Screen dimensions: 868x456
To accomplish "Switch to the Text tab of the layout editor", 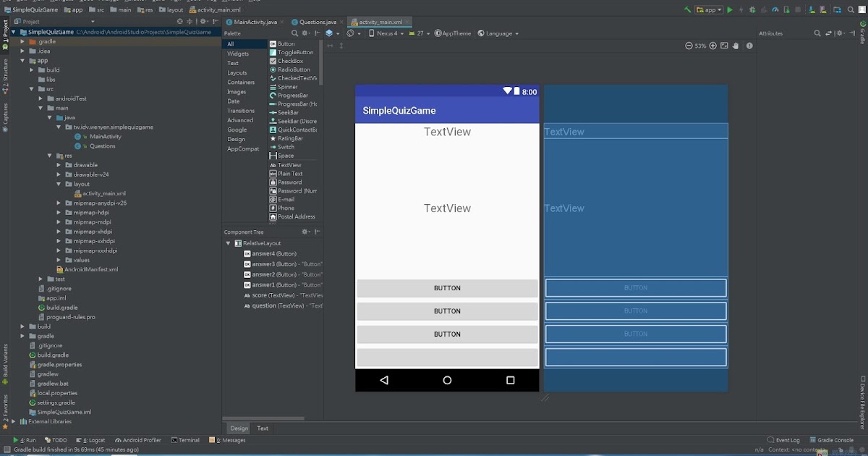I will (x=262, y=428).
